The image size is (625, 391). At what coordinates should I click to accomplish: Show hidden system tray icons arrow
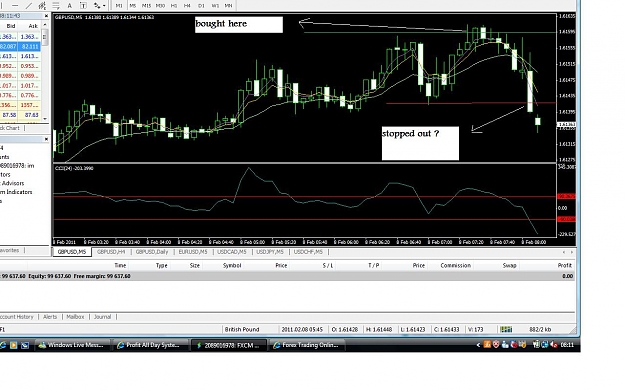(x=478, y=345)
